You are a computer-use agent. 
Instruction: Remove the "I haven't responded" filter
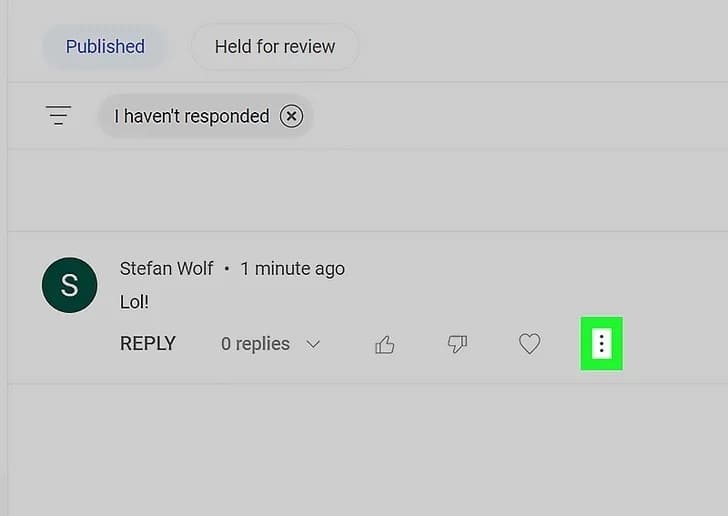pyautogui.click(x=291, y=116)
